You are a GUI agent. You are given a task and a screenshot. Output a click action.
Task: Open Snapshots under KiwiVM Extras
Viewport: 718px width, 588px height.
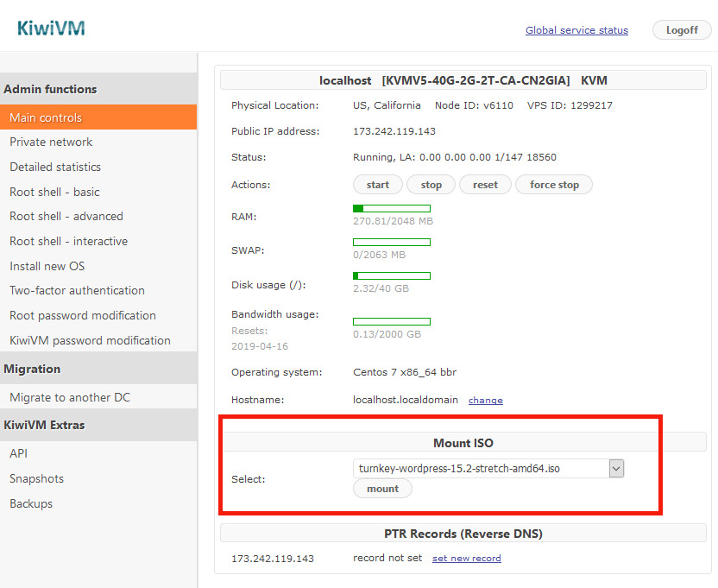click(x=36, y=478)
